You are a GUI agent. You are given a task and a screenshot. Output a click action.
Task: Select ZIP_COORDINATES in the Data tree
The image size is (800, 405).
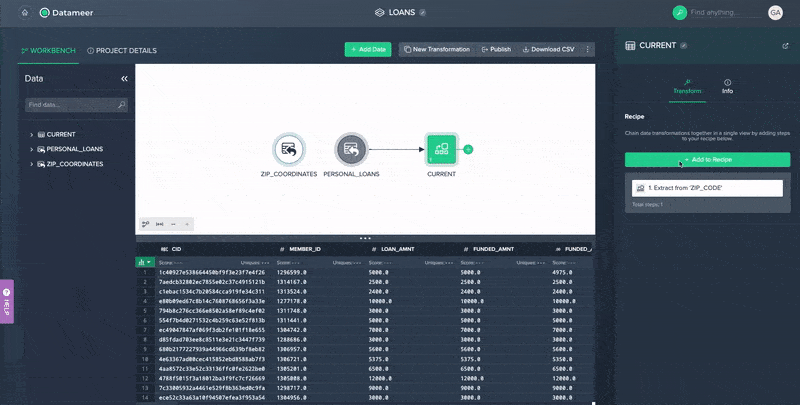coord(74,164)
